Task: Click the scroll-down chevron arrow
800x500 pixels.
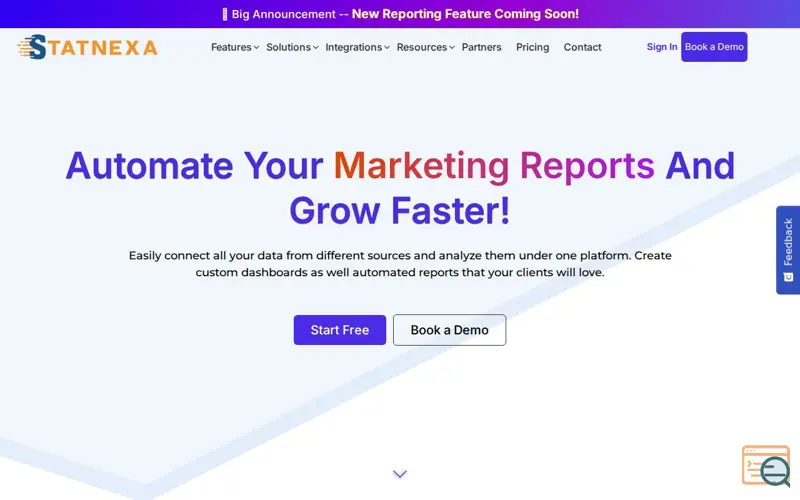Action: click(x=400, y=474)
